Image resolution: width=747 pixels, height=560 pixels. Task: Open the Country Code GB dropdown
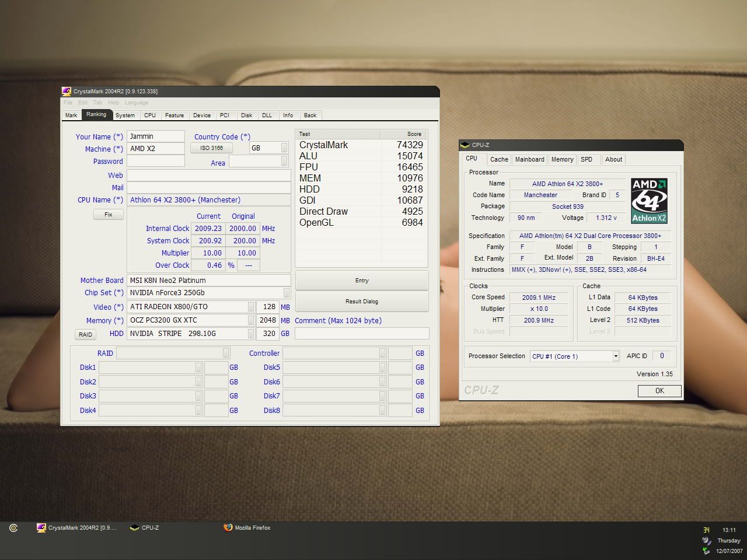pyautogui.click(x=284, y=148)
